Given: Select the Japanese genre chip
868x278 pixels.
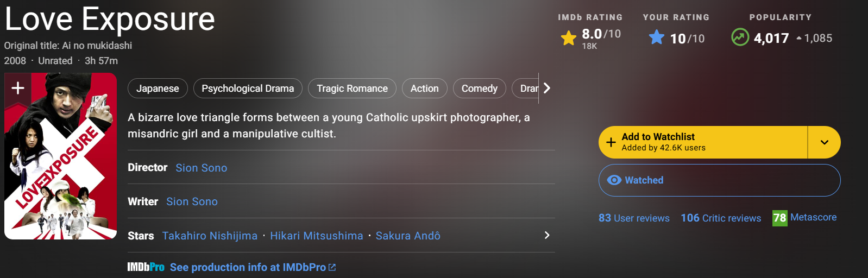Looking at the screenshot, I should (158, 89).
